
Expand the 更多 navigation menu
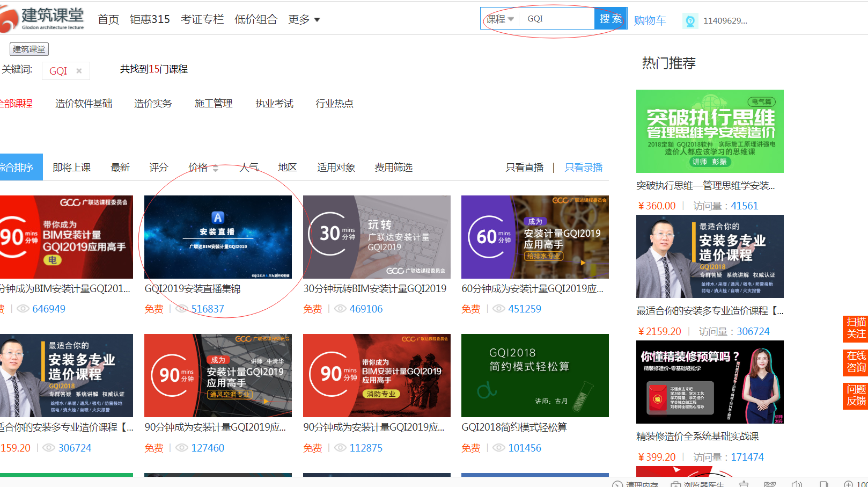304,19
